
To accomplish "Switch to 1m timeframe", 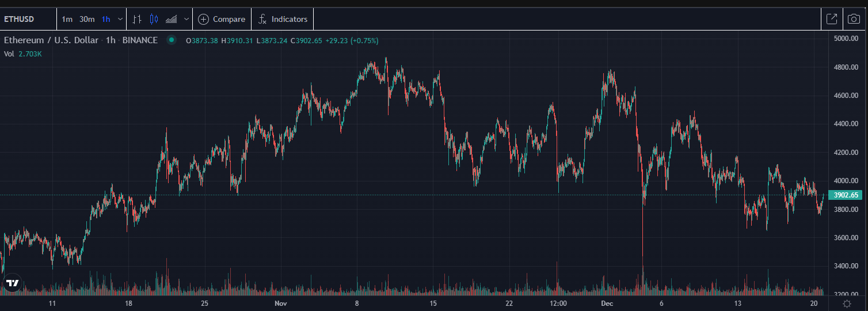I will [67, 19].
